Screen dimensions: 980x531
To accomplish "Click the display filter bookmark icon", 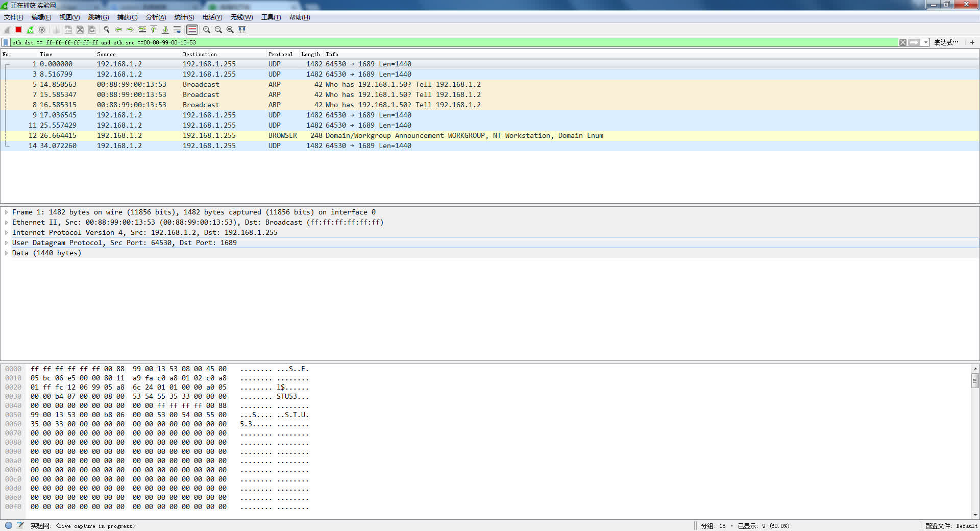I will click(x=6, y=42).
